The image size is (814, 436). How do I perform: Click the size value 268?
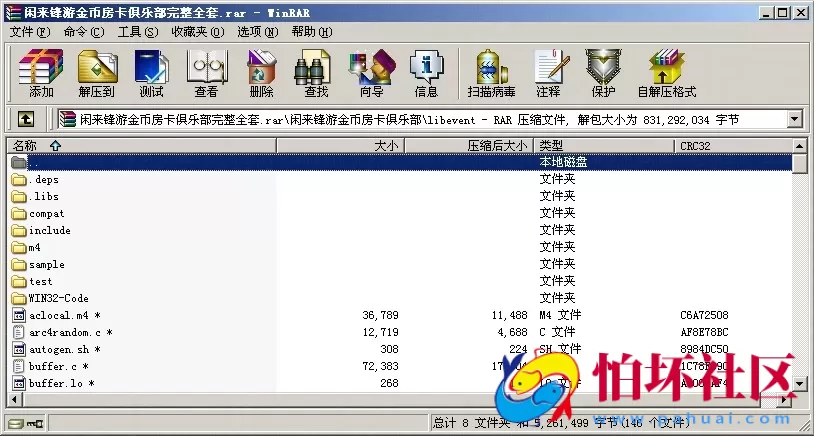point(389,384)
